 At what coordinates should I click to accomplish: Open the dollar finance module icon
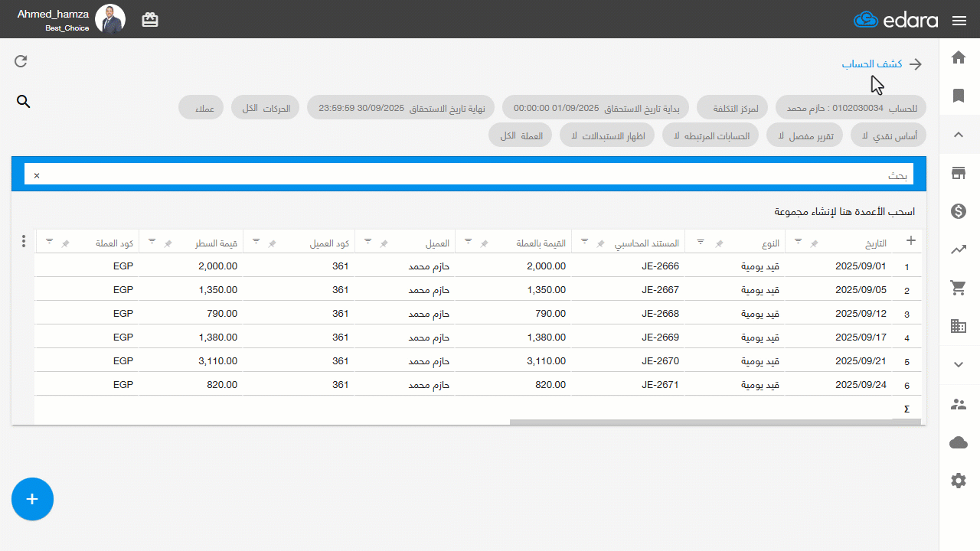pyautogui.click(x=959, y=211)
